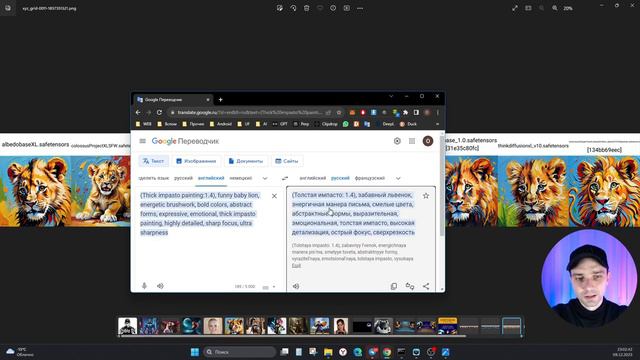Image resolution: width=640 pixels, height=360 pixels.
Task: Open the three-dot more menu in Photos
Action: [360, 8]
